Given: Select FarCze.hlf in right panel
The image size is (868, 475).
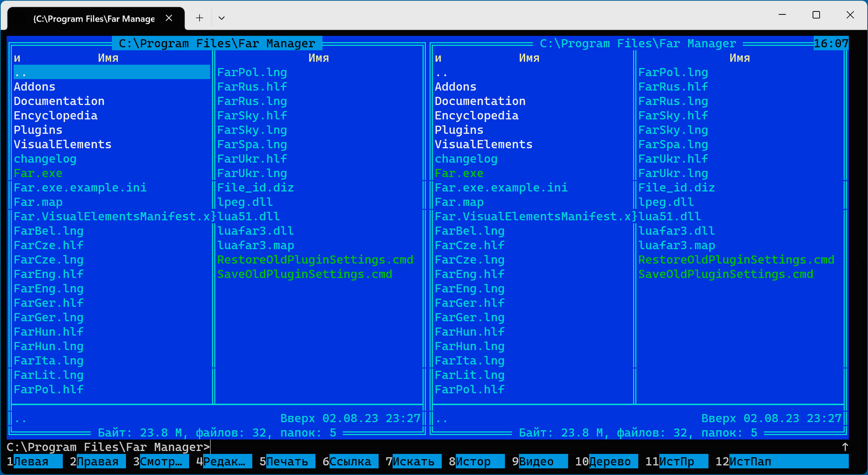Looking at the screenshot, I should point(470,245).
